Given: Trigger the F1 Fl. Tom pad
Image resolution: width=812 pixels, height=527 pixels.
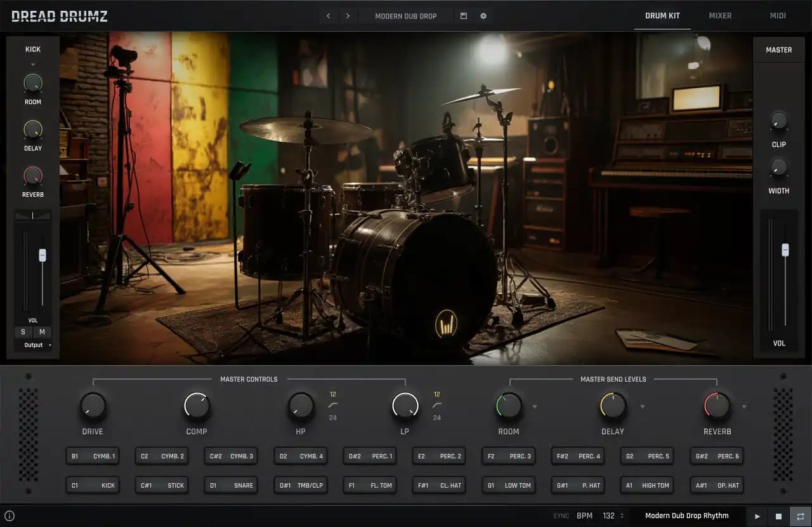Looking at the screenshot, I should point(370,485).
